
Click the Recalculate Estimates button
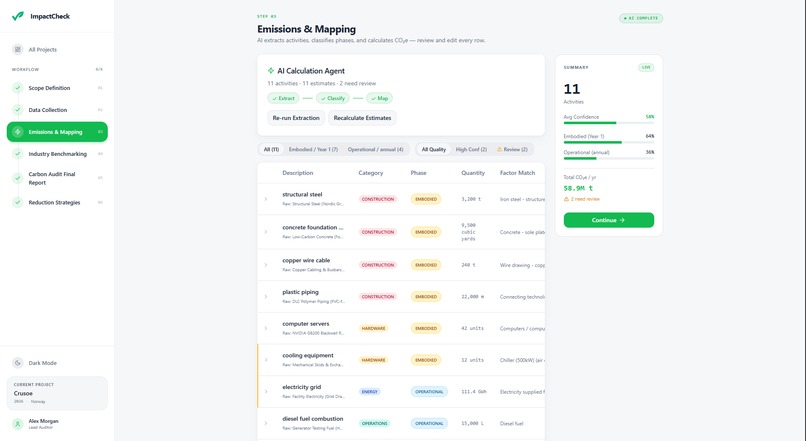click(362, 118)
